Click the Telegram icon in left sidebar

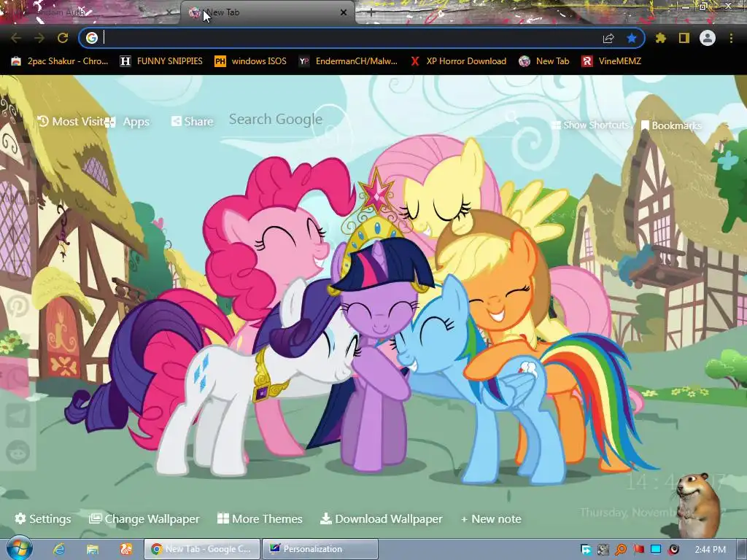pos(18,416)
